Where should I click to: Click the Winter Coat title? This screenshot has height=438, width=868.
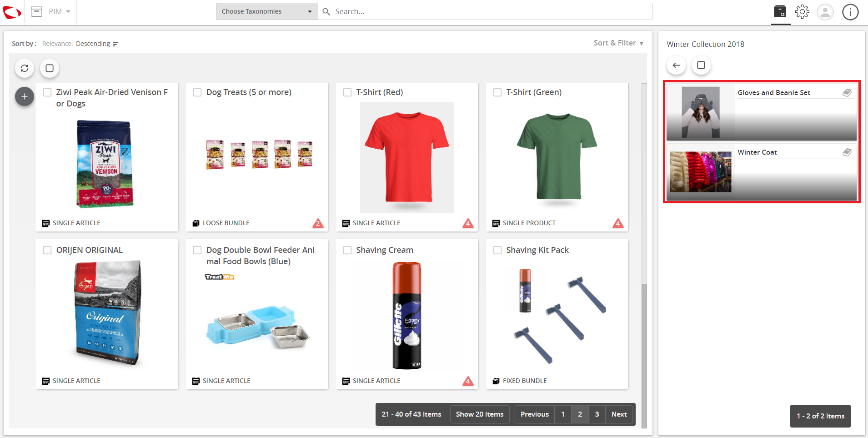[x=757, y=152]
